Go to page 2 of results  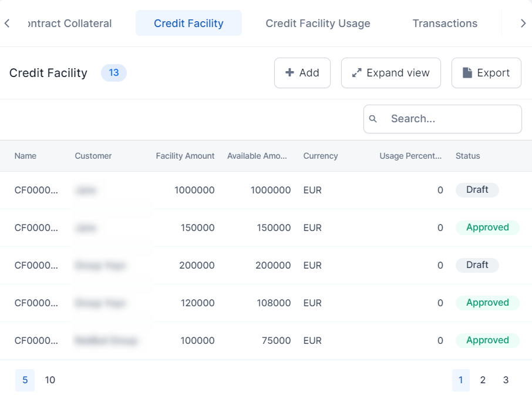click(x=483, y=380)
